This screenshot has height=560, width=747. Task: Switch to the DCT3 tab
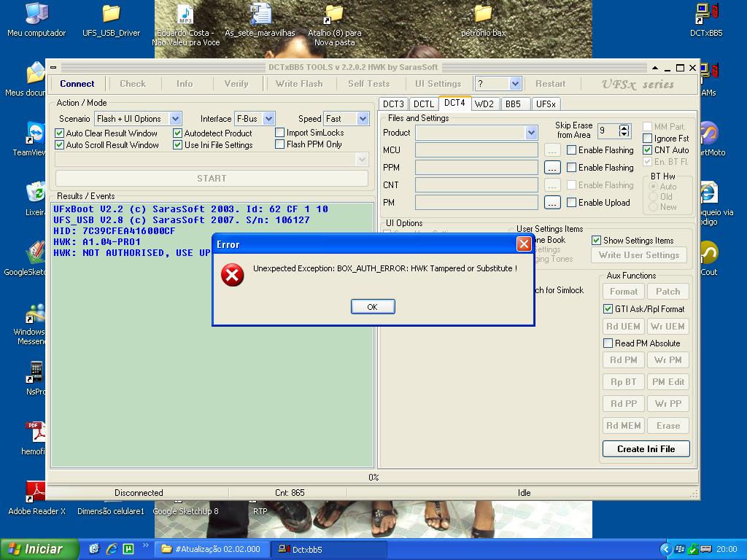tap(393, 104)
